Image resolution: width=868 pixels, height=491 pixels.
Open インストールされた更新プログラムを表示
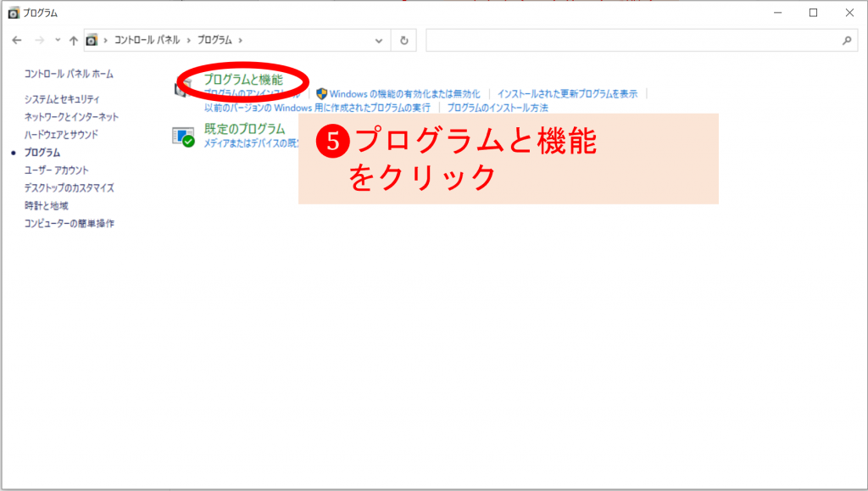(x=567, y=94)
